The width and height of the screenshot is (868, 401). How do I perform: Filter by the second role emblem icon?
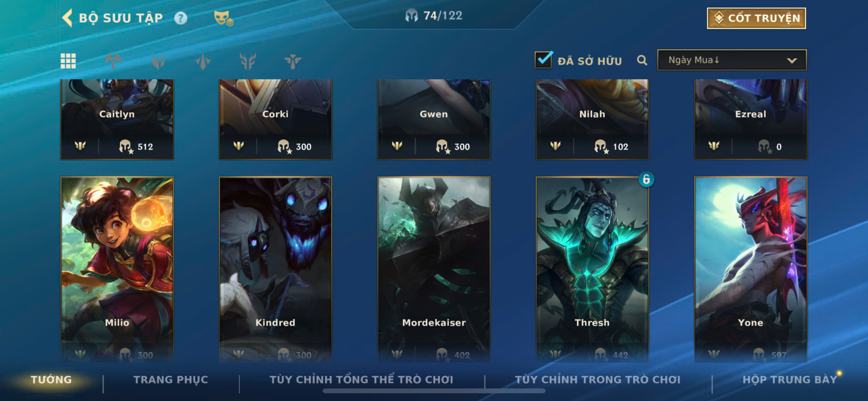pyautogui.click(x=158, y=61)
